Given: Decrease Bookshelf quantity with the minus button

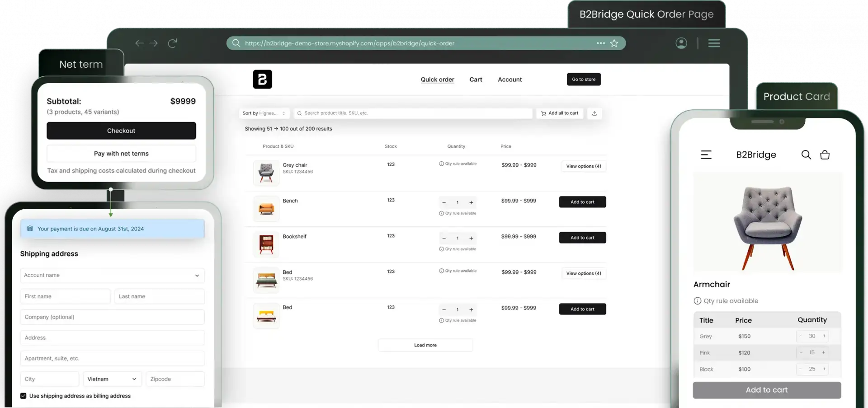Looking at the screenshot, I should [x=444, y=238].
